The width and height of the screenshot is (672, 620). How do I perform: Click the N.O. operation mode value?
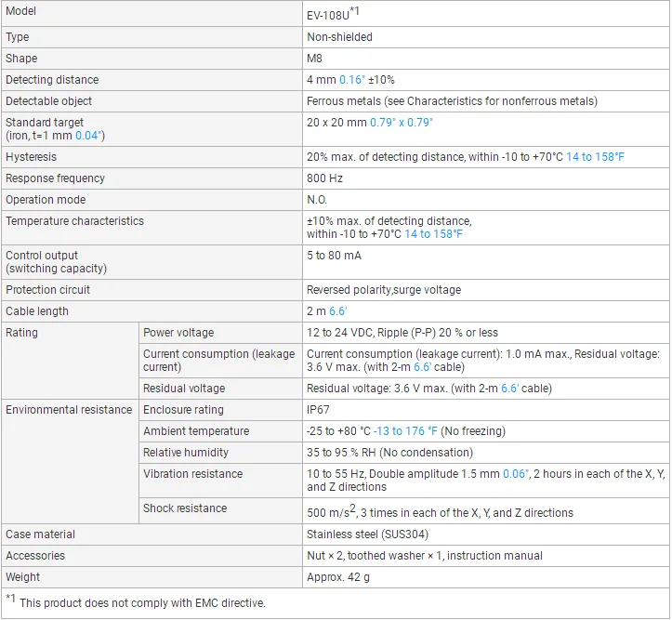pyautogui.click(x=317, y=200)
